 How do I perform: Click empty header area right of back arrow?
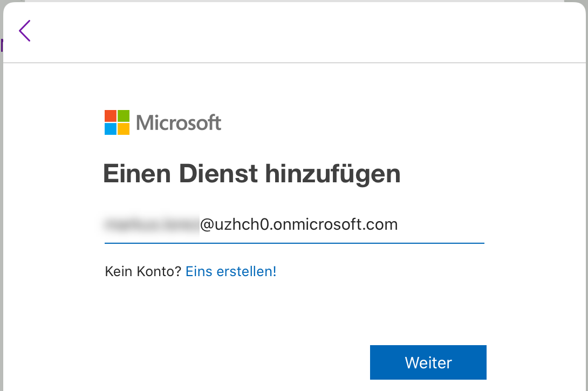tap(302, 31)
